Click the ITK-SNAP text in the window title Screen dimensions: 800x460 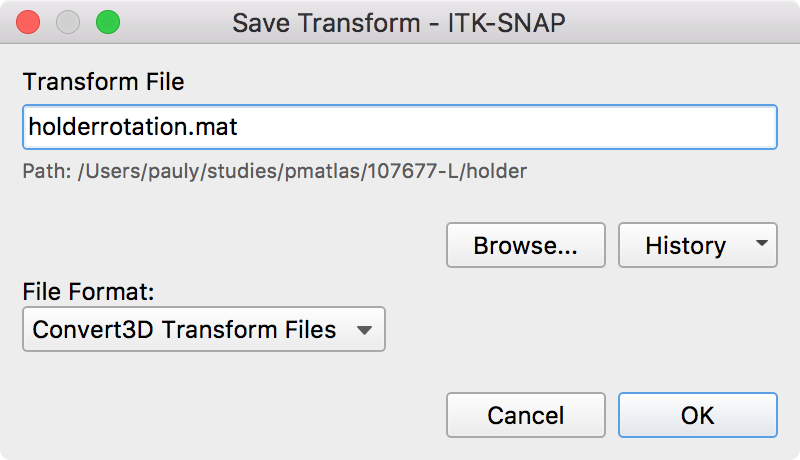[x=506, y=23]
